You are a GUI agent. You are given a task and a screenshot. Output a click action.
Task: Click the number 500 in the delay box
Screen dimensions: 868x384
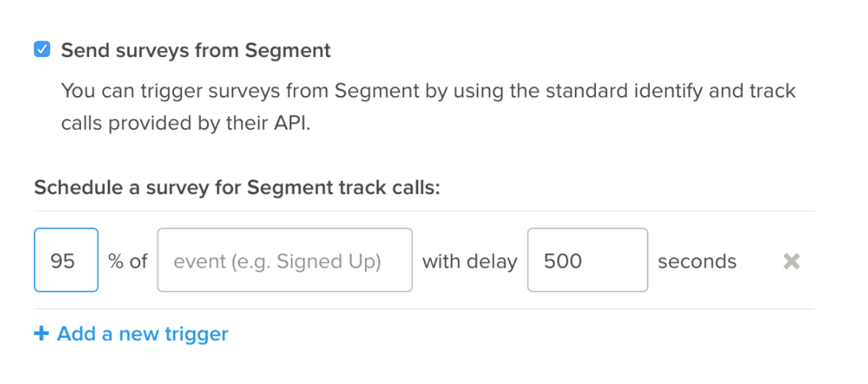(563, 261)
